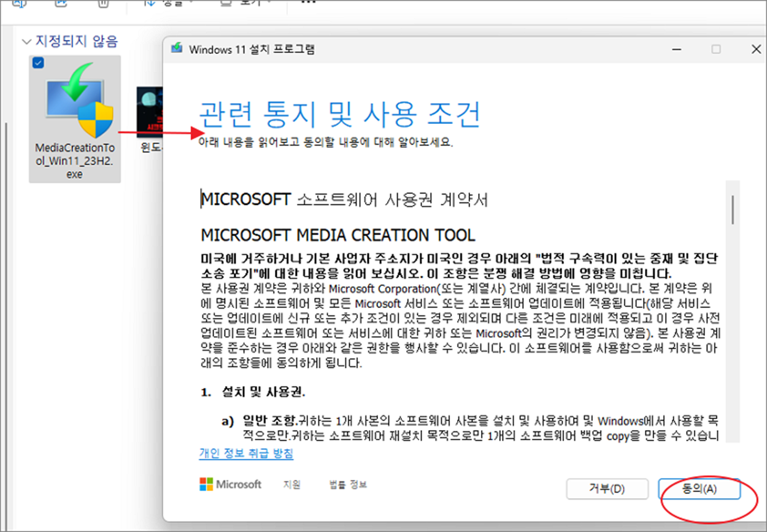Click the Microsoft four-color logo
Viewport: 767px width, 532px height.
206,484
